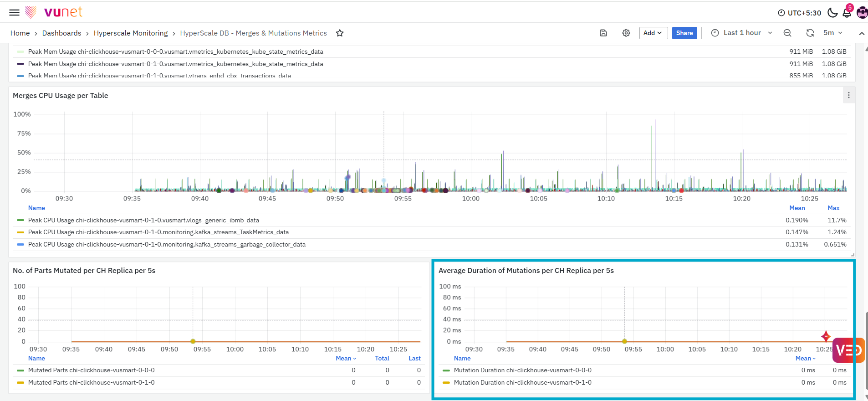The height and width of the screenshot is (401, 868).
Task: Change the 5m refresh interval
Action: click(x=833, y=33)
